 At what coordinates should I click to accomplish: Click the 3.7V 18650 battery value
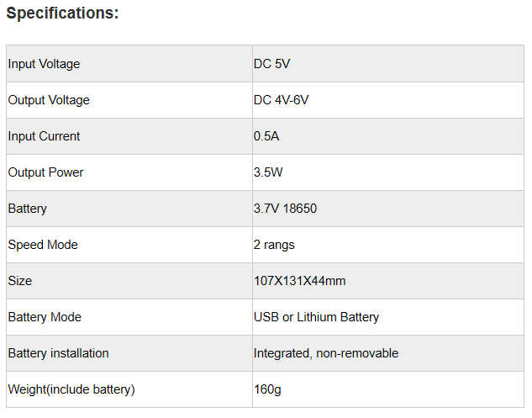[285, 209]
